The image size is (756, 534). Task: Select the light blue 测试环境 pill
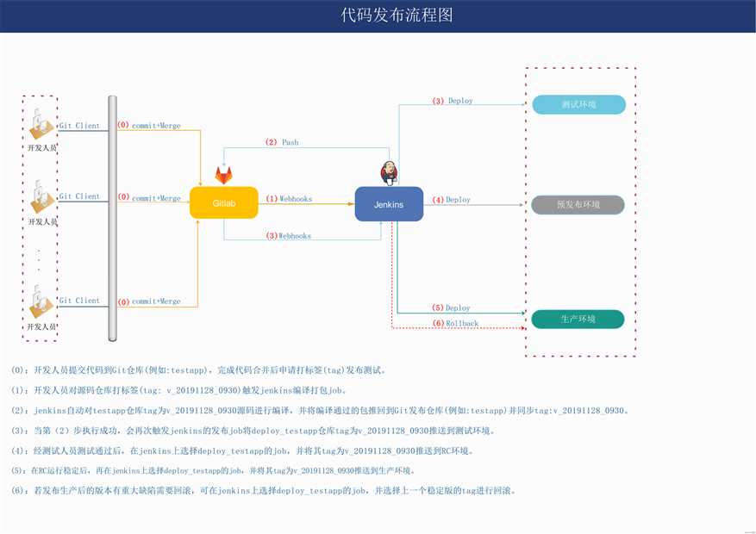click(x=578, y=104)
